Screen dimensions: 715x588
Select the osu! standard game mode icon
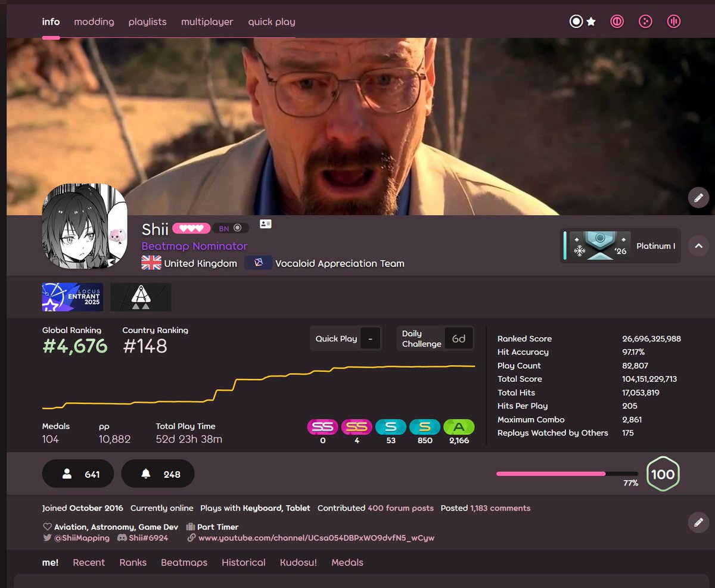coord(576,21)
